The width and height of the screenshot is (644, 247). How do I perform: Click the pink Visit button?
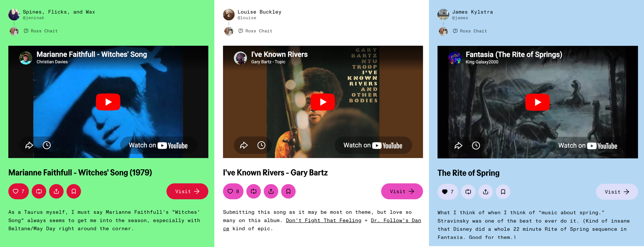click(x=402, y=191)
